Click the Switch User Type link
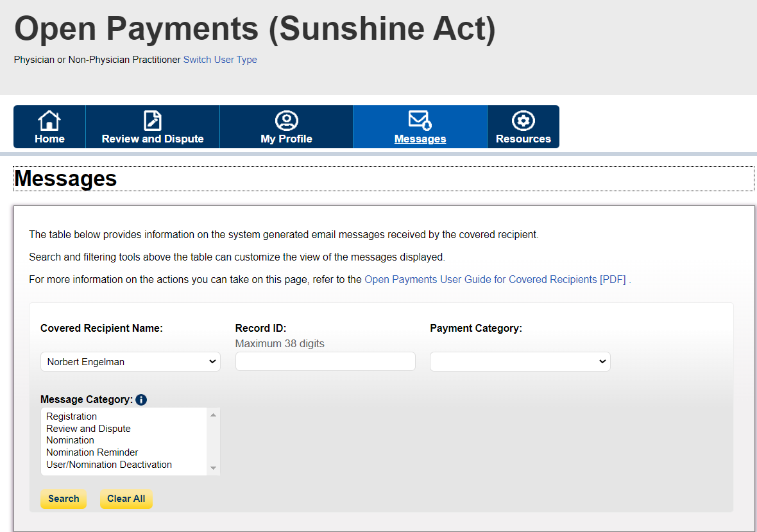The width and height of the screenshot is (757, 532). [x=220, y=60]
